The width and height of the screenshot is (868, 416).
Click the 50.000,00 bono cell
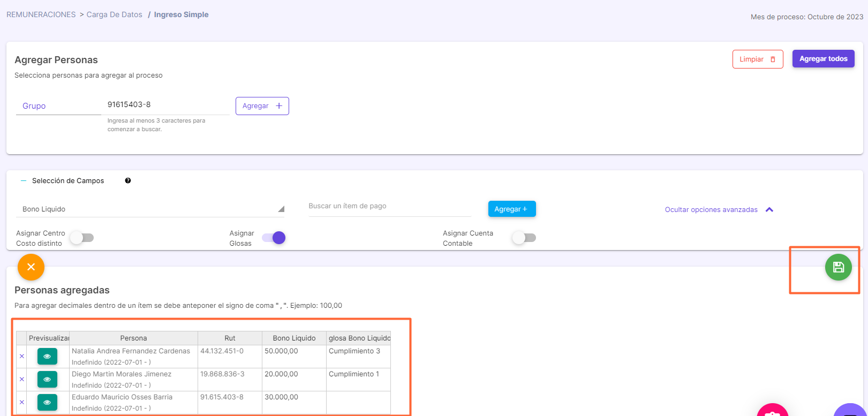point(294,356)
